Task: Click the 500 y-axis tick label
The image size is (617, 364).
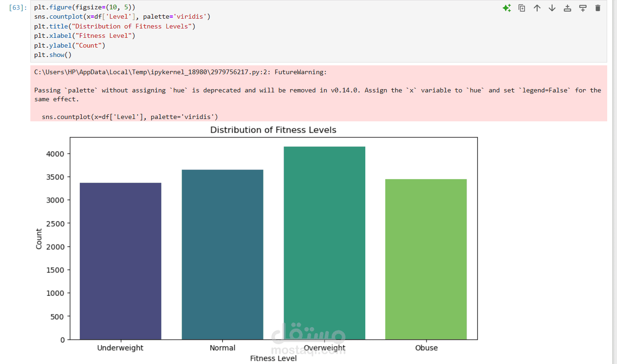Action: (58, 316)
